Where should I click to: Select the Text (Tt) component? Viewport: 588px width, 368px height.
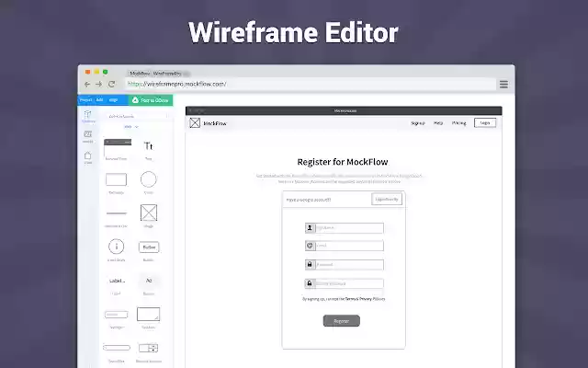tap(149, 149)
